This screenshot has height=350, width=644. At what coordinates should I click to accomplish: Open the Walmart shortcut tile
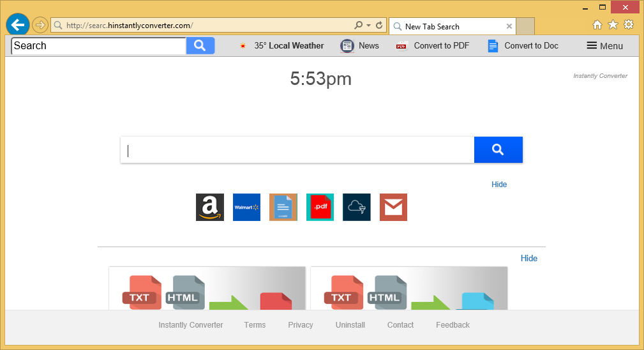(x=246, y=208)
